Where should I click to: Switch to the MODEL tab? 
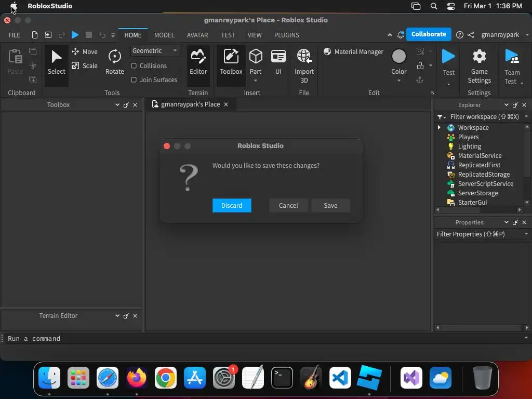164,35
